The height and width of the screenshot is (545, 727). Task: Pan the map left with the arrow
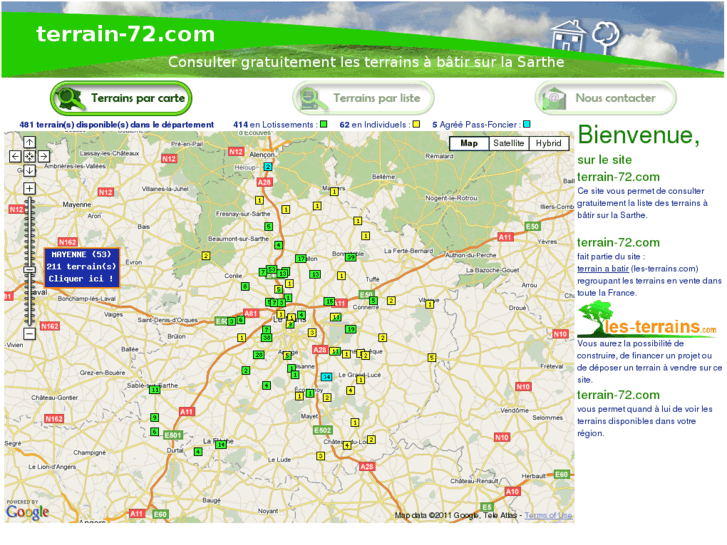coord(15,156)
